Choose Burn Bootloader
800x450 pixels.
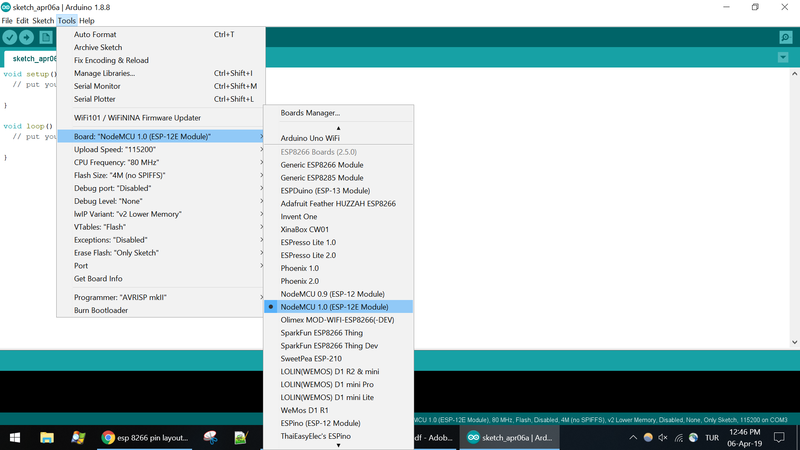tap(161, 310)
